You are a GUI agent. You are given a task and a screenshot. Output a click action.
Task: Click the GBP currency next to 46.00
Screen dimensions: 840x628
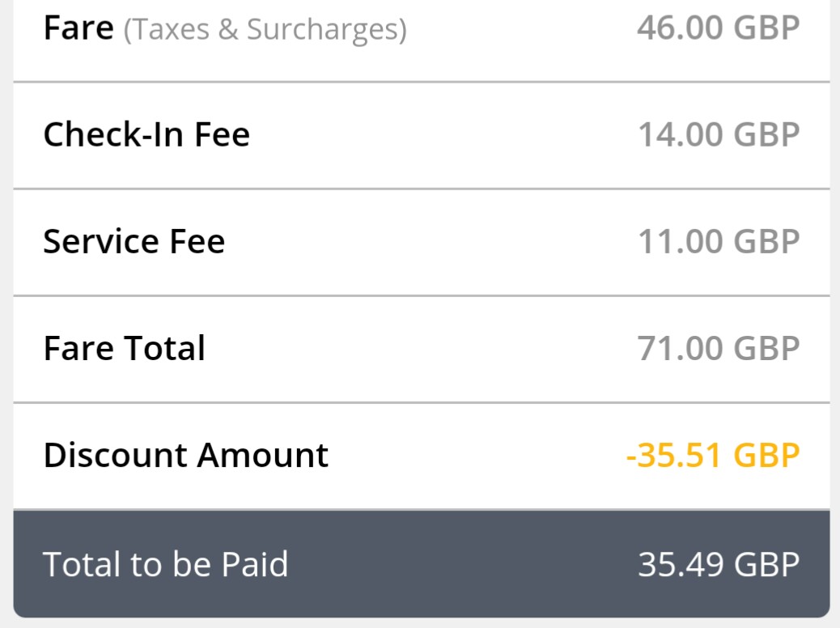click(766, 28)
